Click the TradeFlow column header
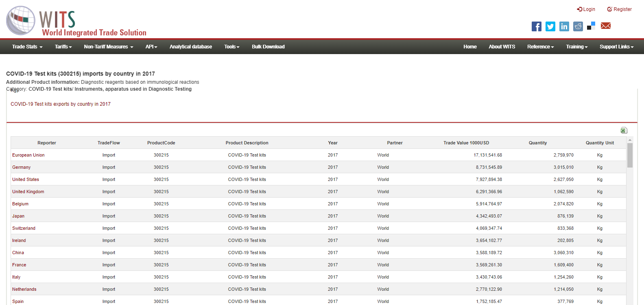Image resolution: width=644 pixels, height=305 pixels. (109, 143)
